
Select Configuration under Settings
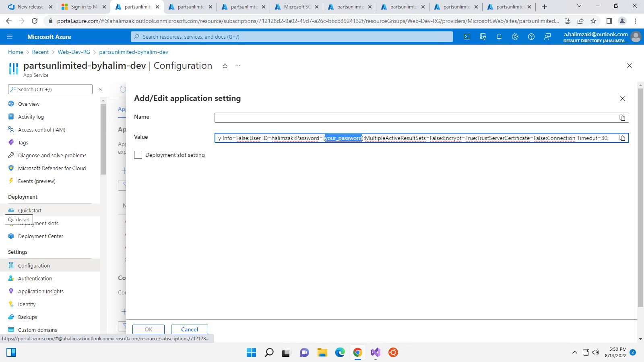34,265
